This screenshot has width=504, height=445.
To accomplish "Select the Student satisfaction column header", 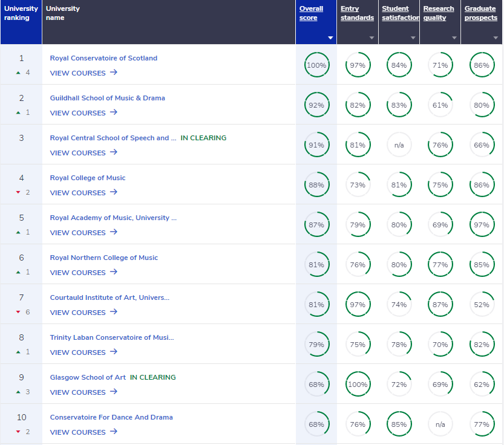I will pyautogui.click(x=400, y=13).
